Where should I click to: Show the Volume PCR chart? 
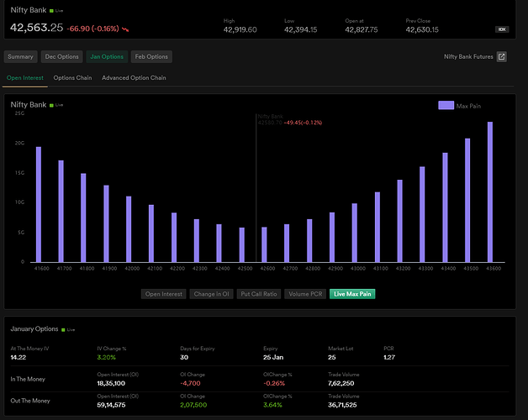coord(305,294)
